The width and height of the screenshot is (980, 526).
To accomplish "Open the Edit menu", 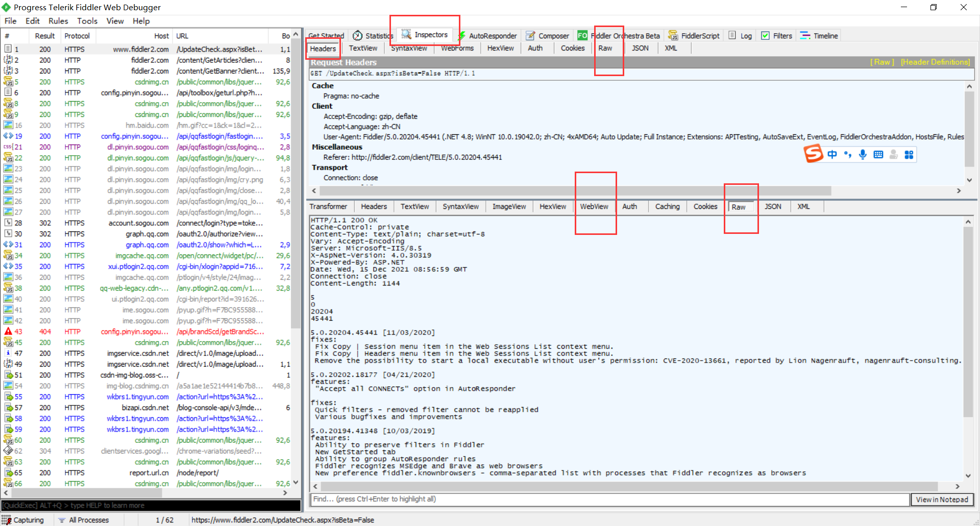I will tap(33, 21).
